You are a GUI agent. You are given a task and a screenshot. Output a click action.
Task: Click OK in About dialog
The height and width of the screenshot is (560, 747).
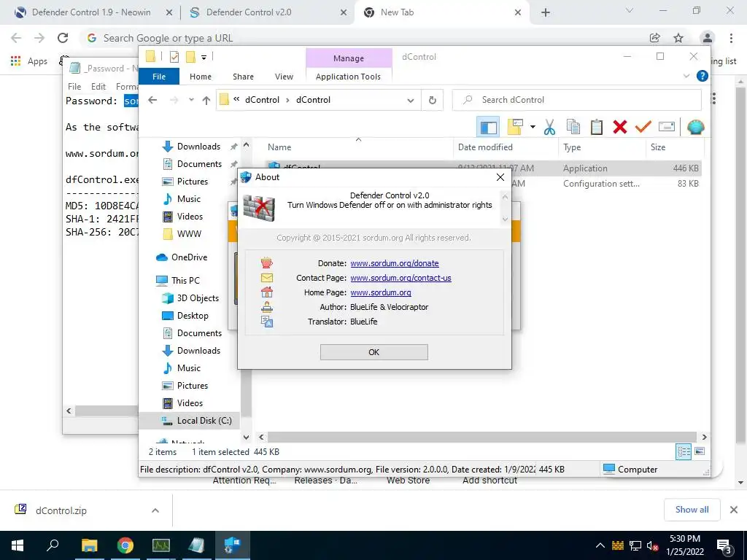click(374, 352)
